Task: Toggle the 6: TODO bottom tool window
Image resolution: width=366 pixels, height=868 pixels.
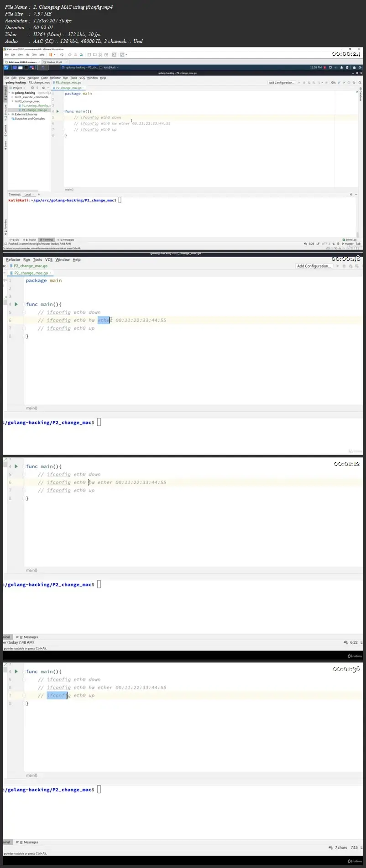Action: pyautogui.click(x=30, y=240)
